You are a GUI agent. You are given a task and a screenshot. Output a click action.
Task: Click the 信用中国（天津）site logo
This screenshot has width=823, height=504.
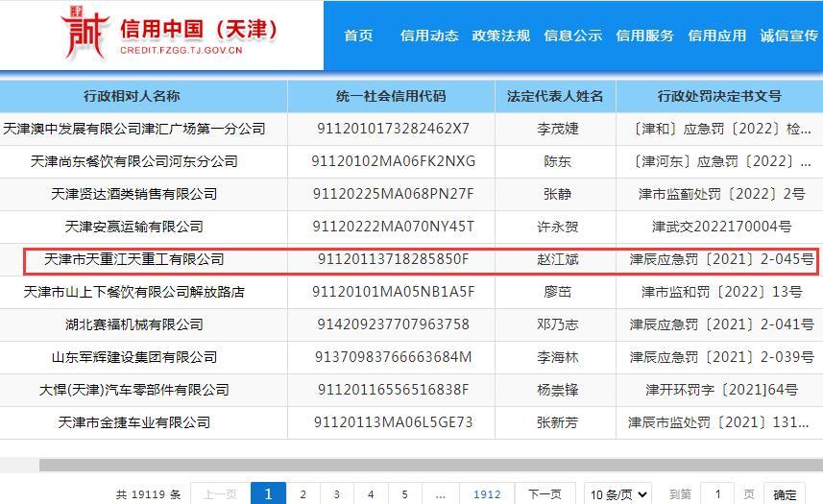point(169,33)
